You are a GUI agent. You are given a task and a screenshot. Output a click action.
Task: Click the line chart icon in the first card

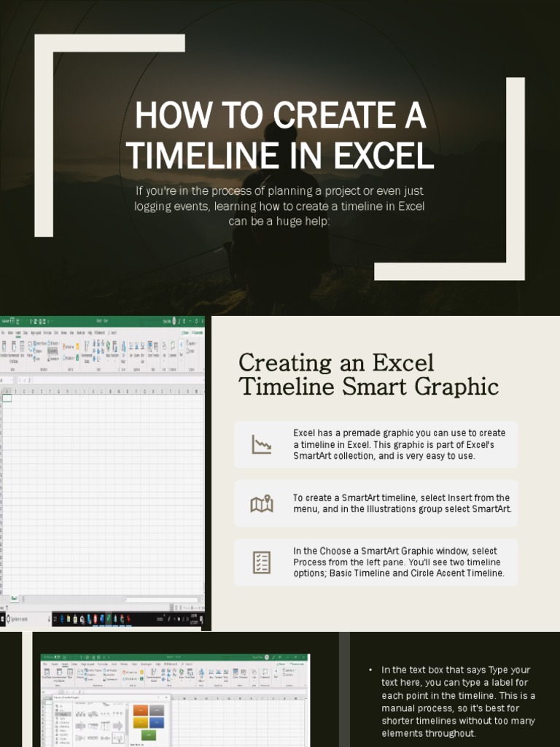(x=262, y=444)
